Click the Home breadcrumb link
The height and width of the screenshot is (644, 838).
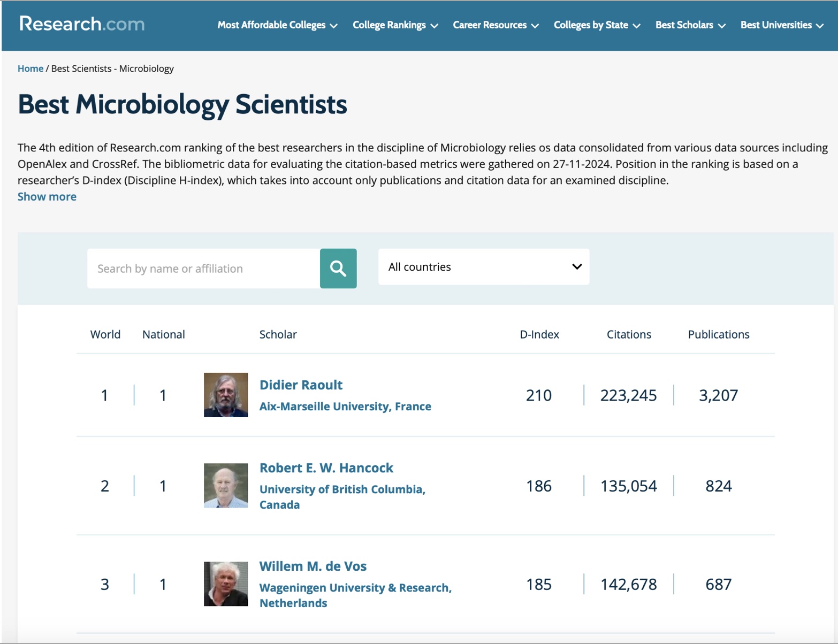point(31,68)
